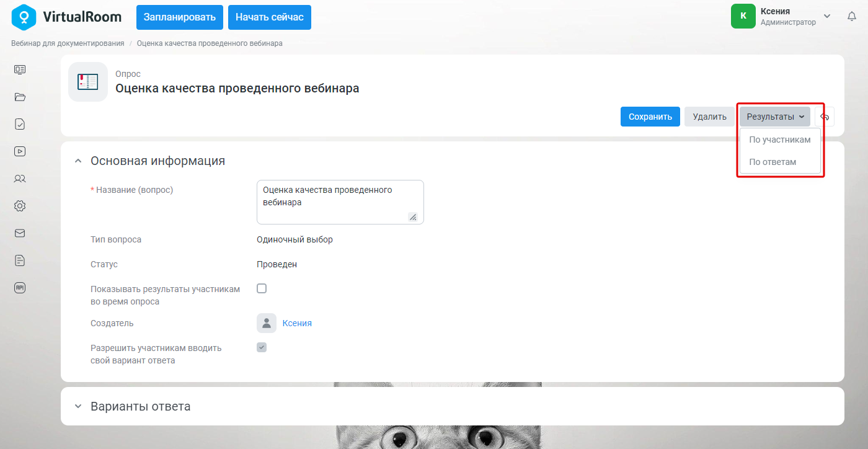
Task: Collapse the Основная информация section
Action: point(77,161)
